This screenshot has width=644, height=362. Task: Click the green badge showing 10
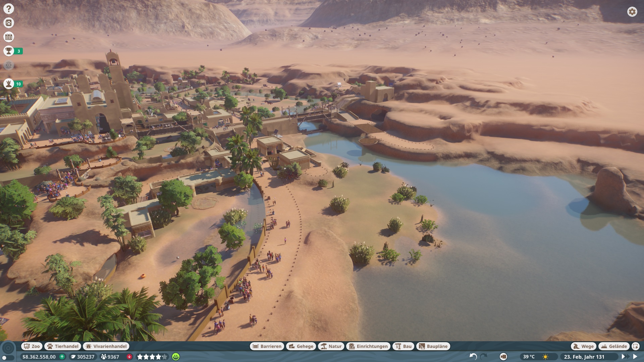pos(19,84)
